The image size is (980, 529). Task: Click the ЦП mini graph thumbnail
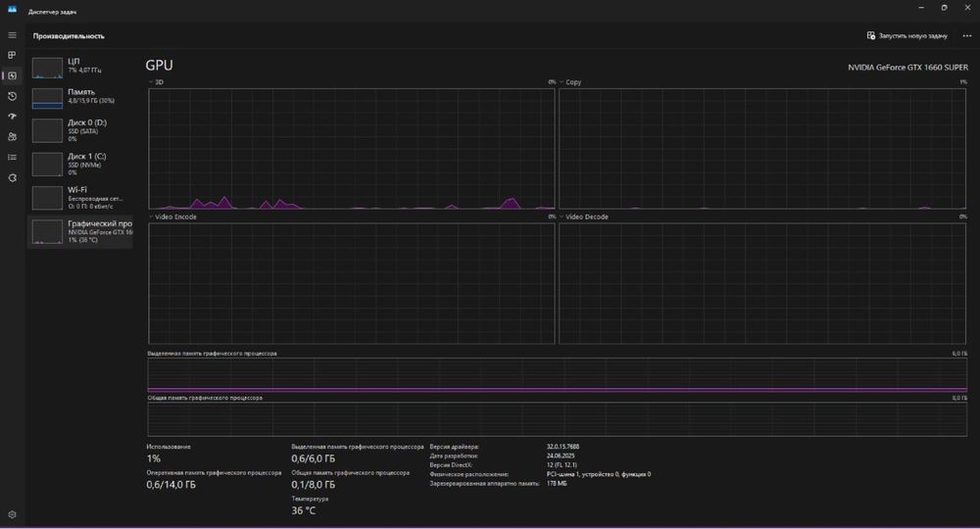point(47,68)
